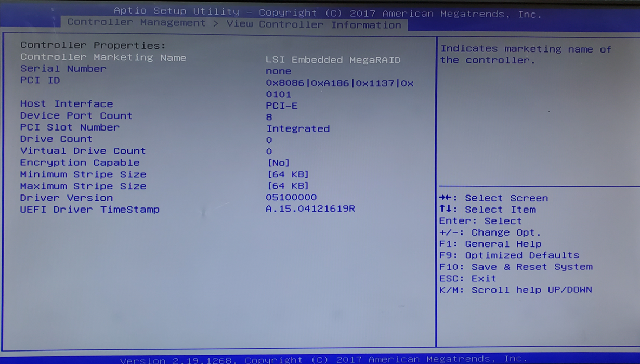This screenshot has width=640, height=364.
Task: Select the Host Interface row
Action: coord(66,104)
